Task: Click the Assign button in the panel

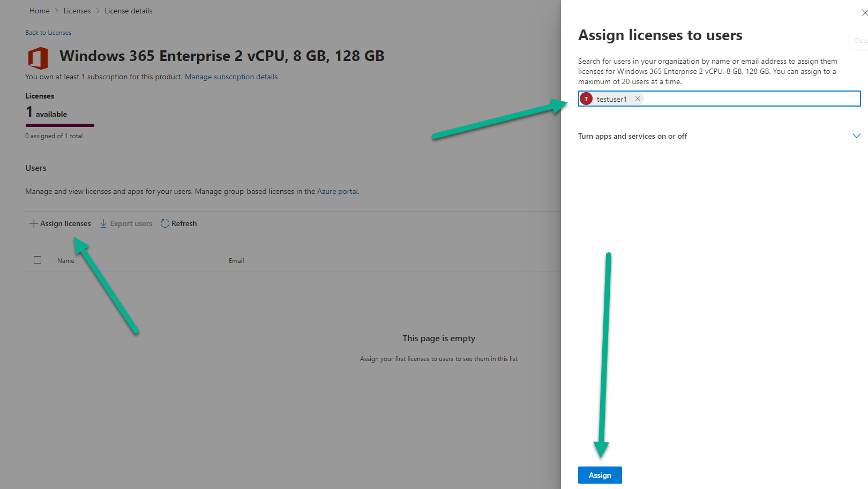Action: coord(600,475)
